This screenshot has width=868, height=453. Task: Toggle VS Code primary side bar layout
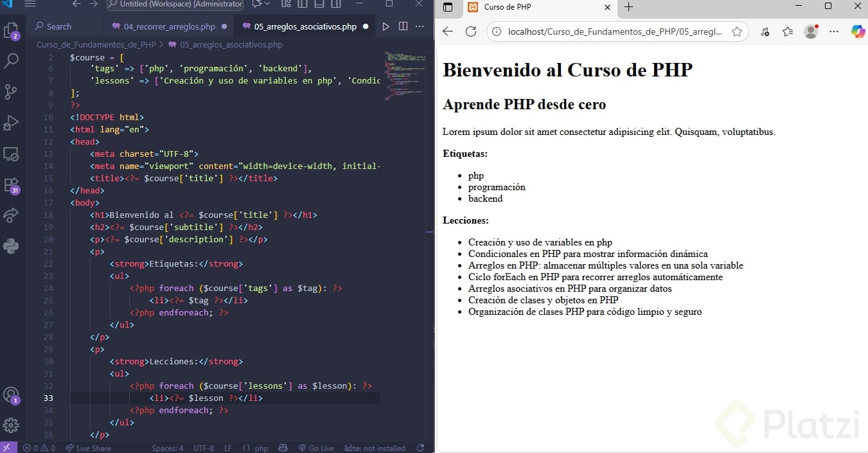tap(303, 4)
